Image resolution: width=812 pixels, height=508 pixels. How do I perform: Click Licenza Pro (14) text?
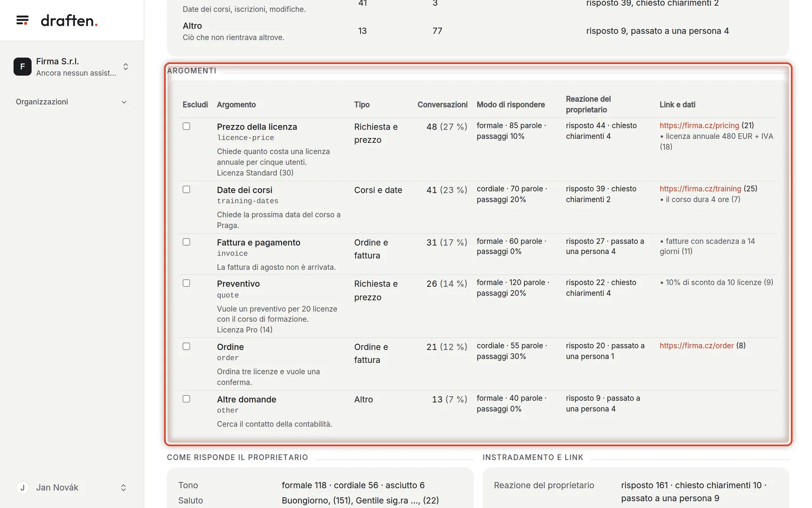click(x=245, y=330)
